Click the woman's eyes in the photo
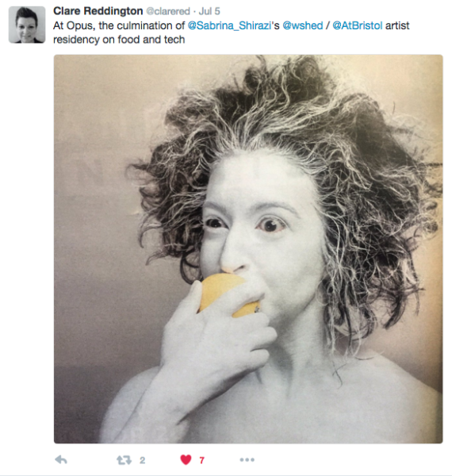 245,225
